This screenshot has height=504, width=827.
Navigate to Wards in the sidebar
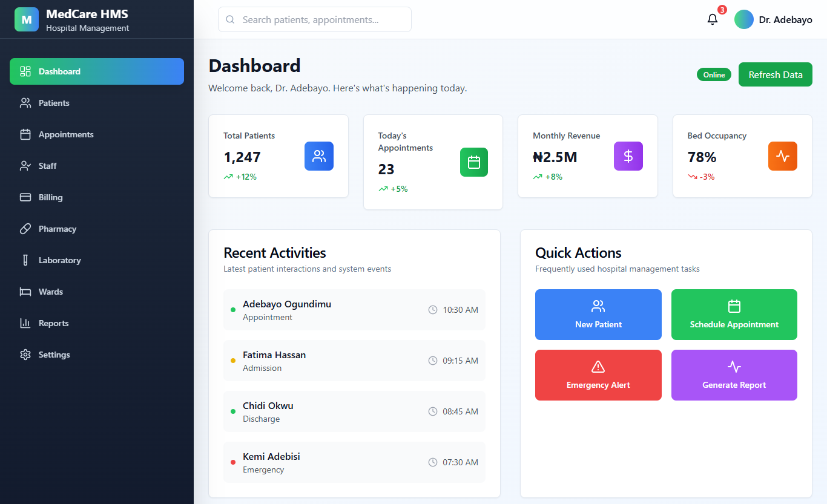tap(50, 292)
